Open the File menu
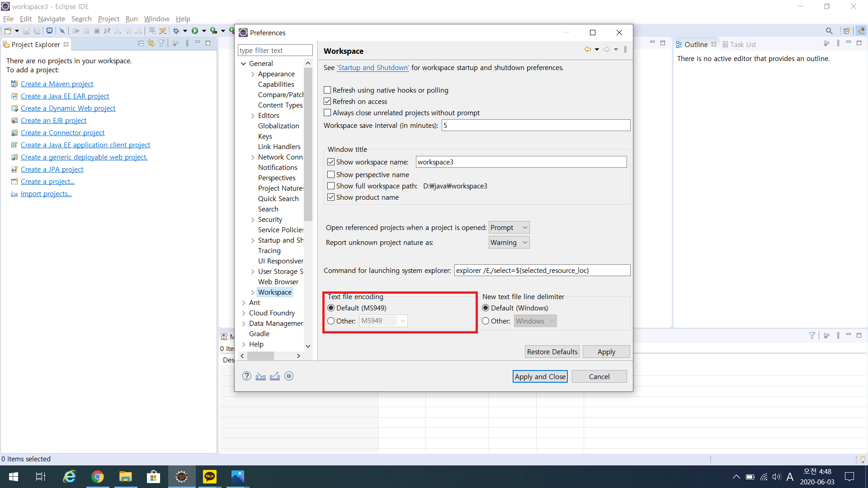This screenshot has width=868, height=488. (8, 19)
